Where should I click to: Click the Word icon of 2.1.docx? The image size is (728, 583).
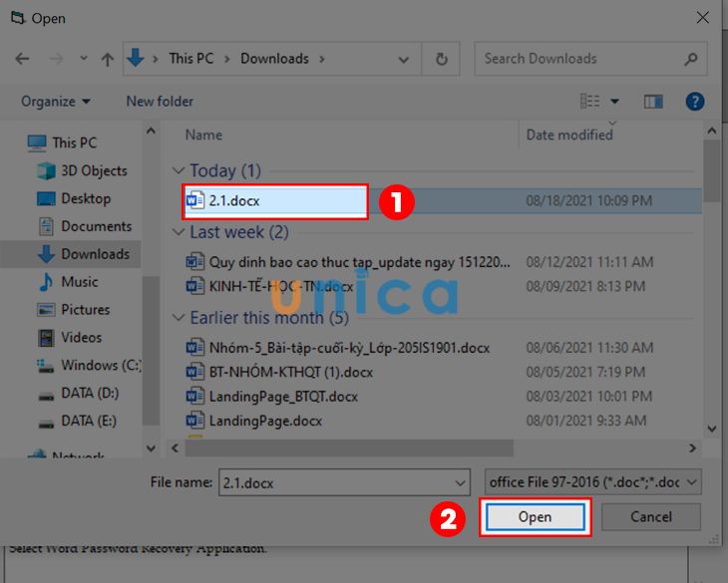coord(195,200)
